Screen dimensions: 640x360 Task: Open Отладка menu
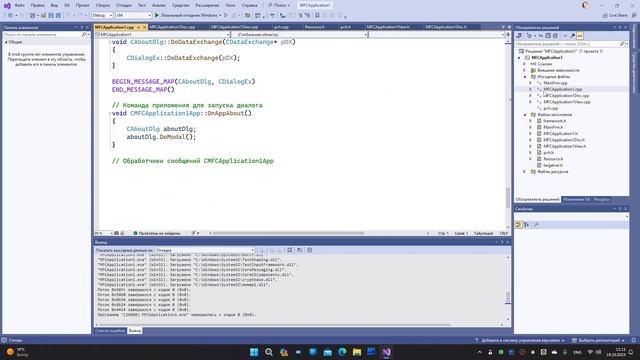tap(123, 5)
